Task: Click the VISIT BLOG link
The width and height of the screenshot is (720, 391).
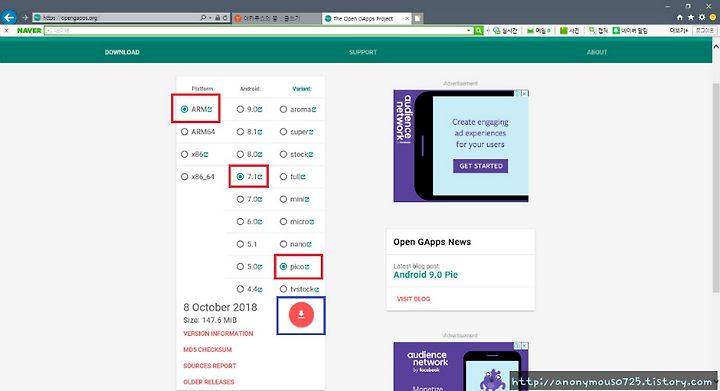Action: pyautogui.click(x=413, y=299)
